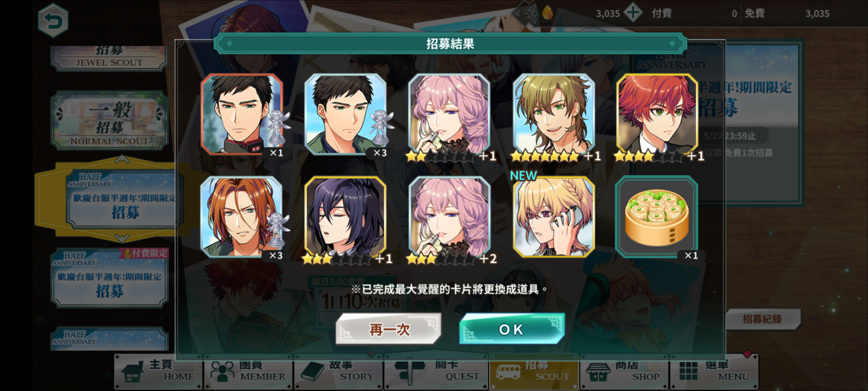View the dark-haired sleeping character card

345,217
